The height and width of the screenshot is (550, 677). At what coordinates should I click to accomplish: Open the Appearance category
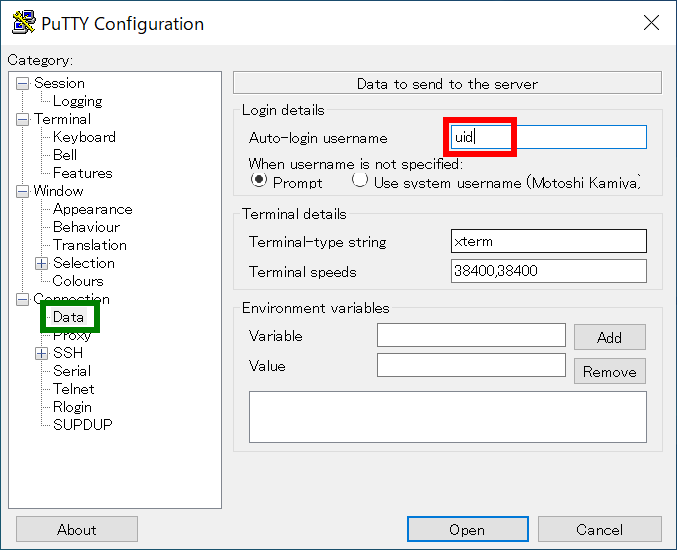(92, 209)
